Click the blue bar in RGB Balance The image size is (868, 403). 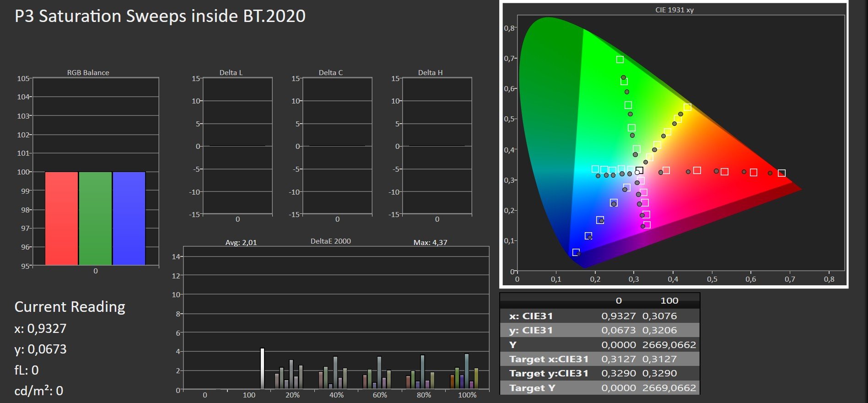pos(129,218)
